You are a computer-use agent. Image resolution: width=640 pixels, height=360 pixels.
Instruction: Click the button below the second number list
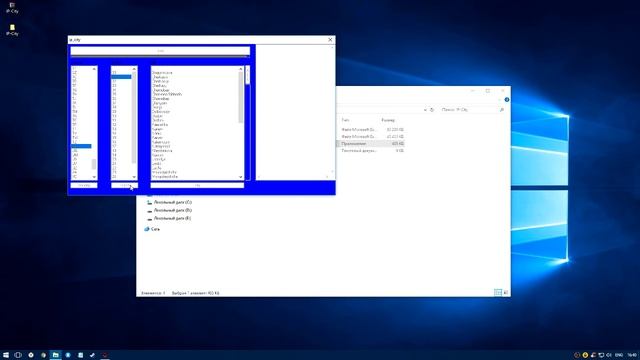(124, 185)
